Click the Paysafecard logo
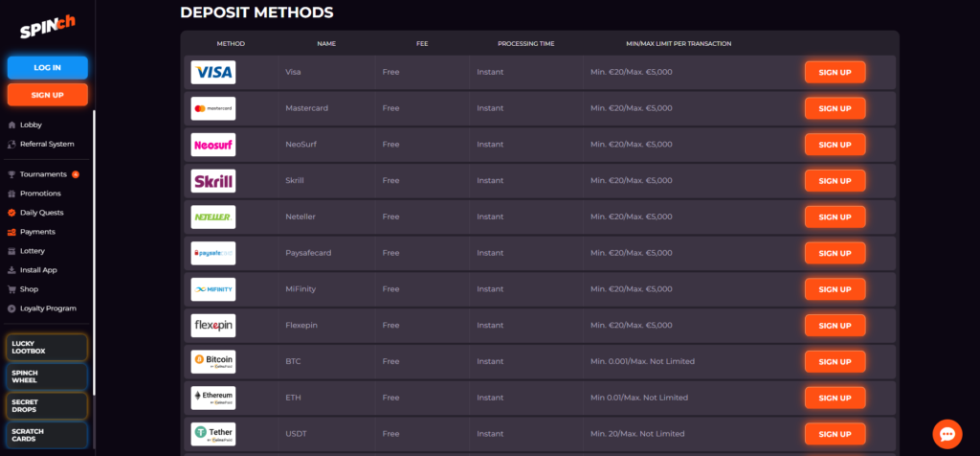 pos(213,253)
